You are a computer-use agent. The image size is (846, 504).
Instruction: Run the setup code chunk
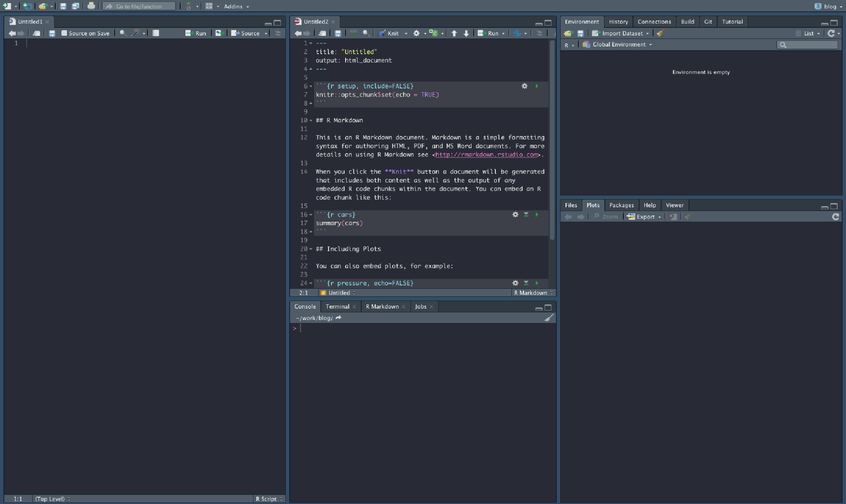coord(537,86)
